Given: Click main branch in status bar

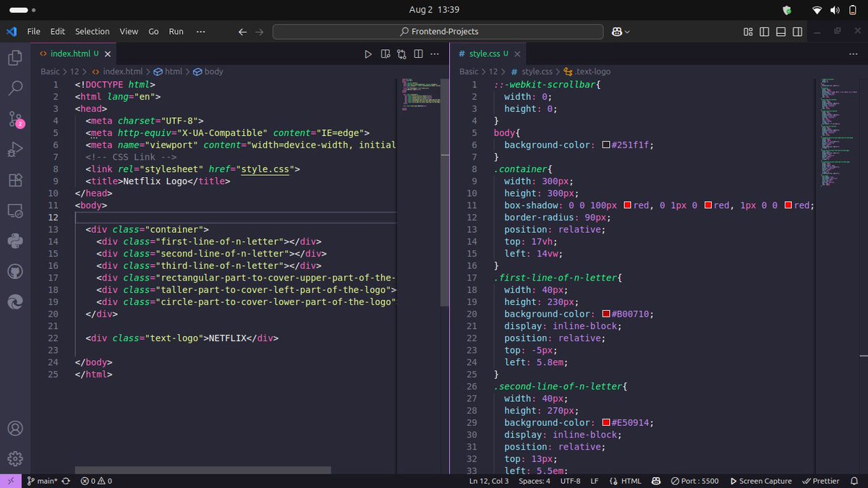Looking at the screenshot, I should coord(42,481).
